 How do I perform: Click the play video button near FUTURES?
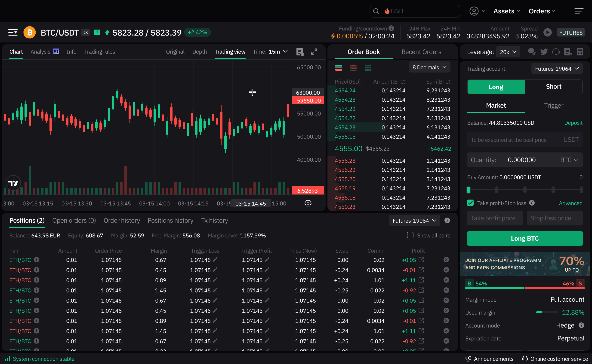(x=547, y=33)
